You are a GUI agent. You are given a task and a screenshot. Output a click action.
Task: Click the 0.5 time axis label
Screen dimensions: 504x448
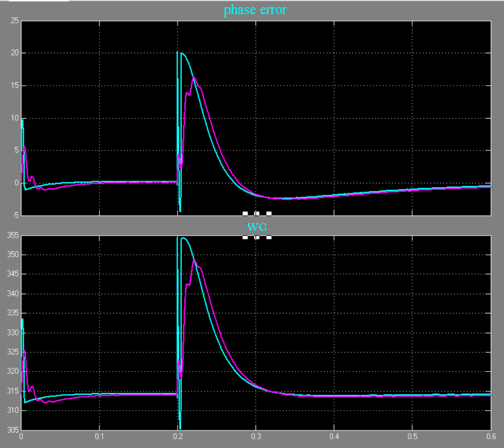412,436
